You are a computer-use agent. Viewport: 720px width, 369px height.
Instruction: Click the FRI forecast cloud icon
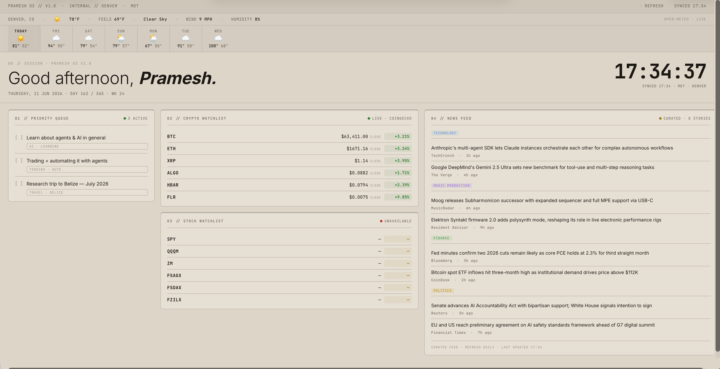[56, 38]
